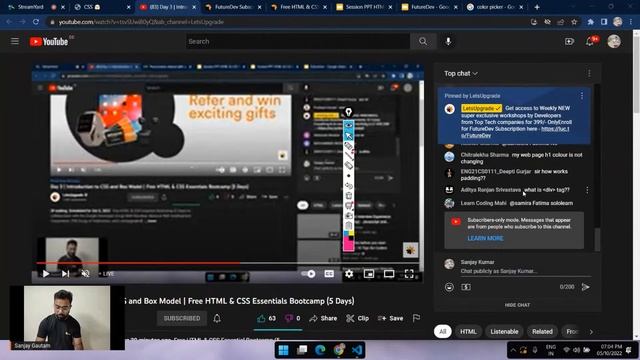Toggle channel notification bell beside SUBSCRIBED
This screenshot has height=360, width=640.
point(217,318)
